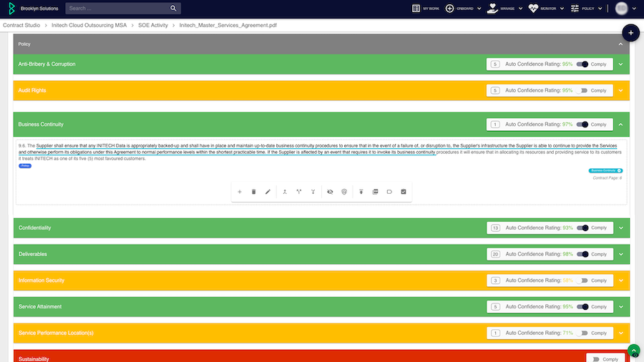Expand the Information Security row chevron
The height and width of the screenshot is (362, 644).
point(621,280)
